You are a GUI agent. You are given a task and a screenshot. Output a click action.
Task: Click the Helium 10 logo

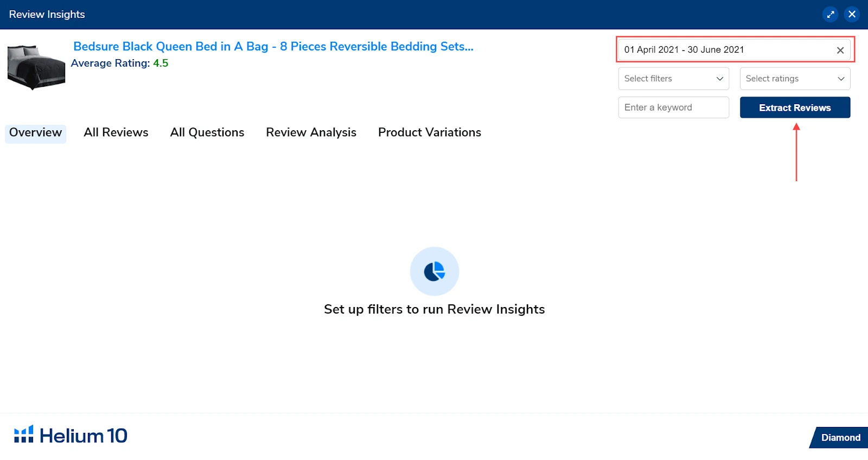click(x=71, y=435)
